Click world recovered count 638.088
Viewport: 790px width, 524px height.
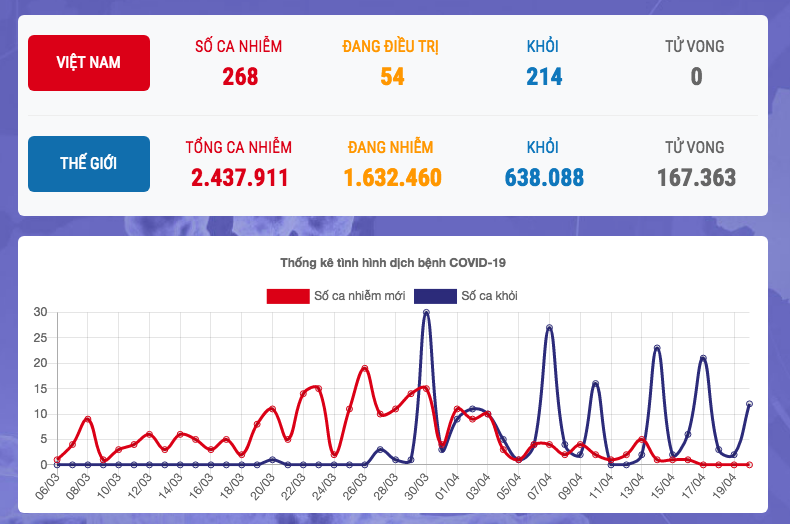544,178
